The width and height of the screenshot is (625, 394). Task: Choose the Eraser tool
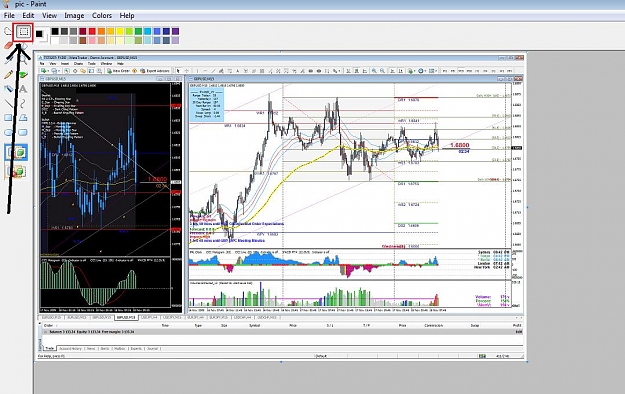point(8,45)
